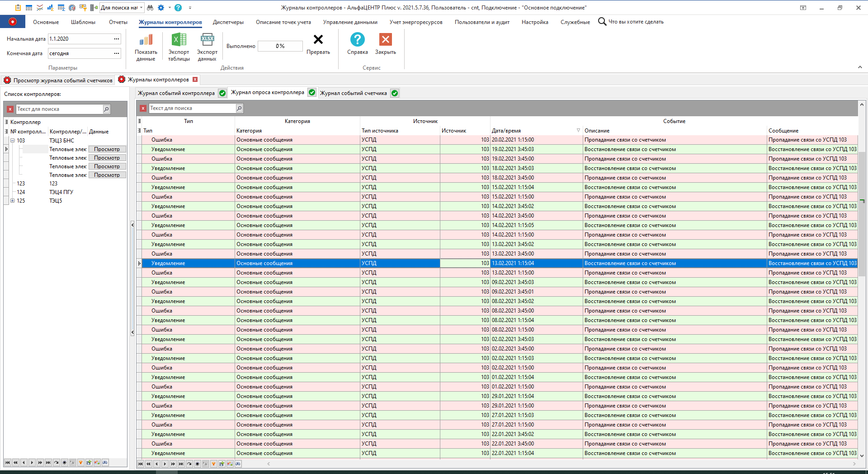Toggle green check beside Журнал событий счетчика

(x=395, y=93)
